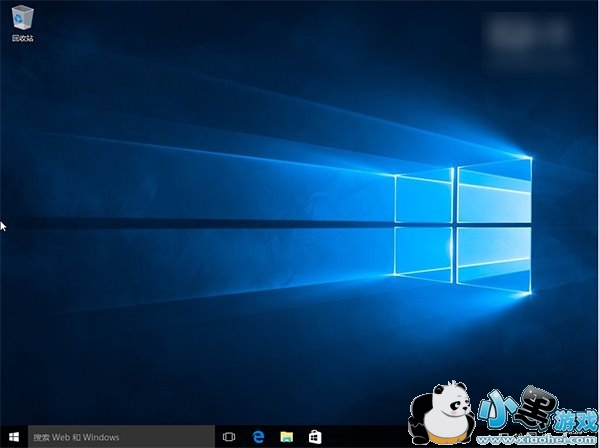Open Task View from the taskbar

[x=229, y=437]
